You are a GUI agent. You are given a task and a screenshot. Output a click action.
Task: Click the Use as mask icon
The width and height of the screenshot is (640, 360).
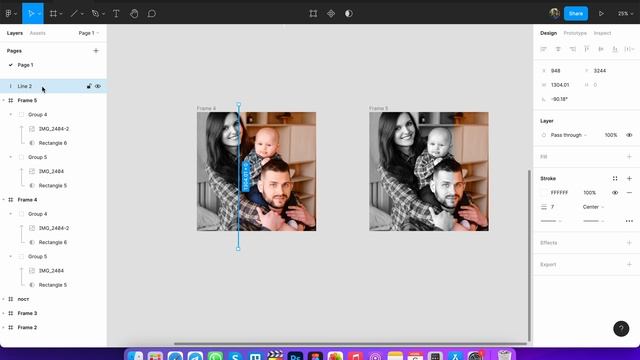pyautogui.click(x=349, y=13)
